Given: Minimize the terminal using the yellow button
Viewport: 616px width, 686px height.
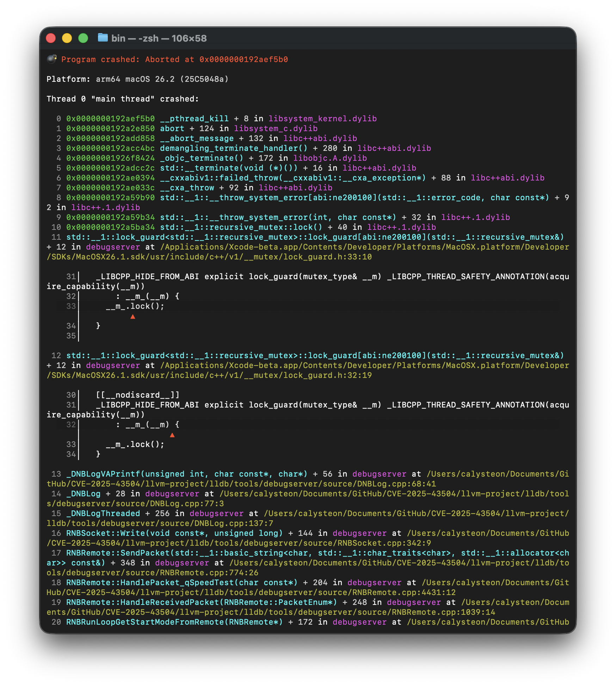Looking at the screenshot, I should (x=67, y=38).
